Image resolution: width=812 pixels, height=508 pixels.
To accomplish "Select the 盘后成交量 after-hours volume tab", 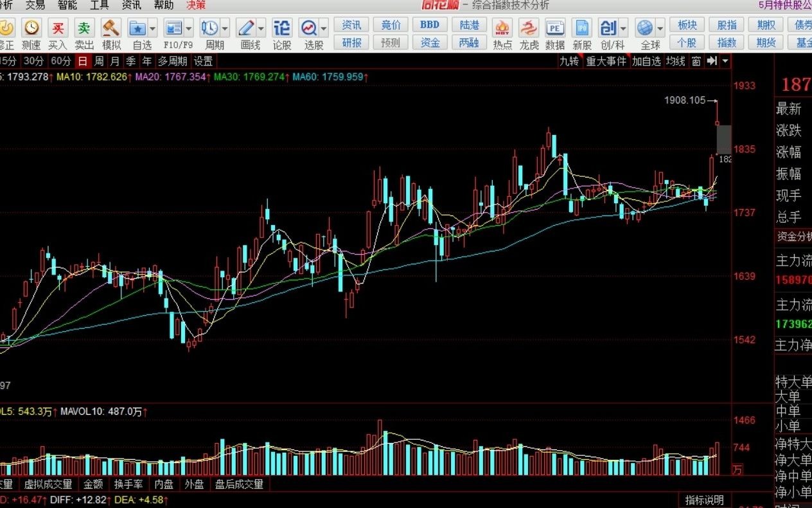I will [x=239, y=484].
